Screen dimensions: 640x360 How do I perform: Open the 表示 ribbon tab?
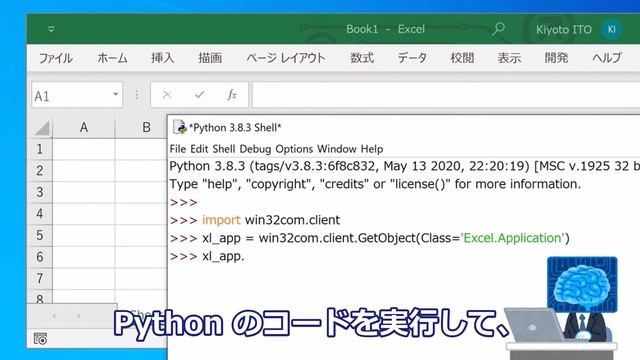[509, 58]
